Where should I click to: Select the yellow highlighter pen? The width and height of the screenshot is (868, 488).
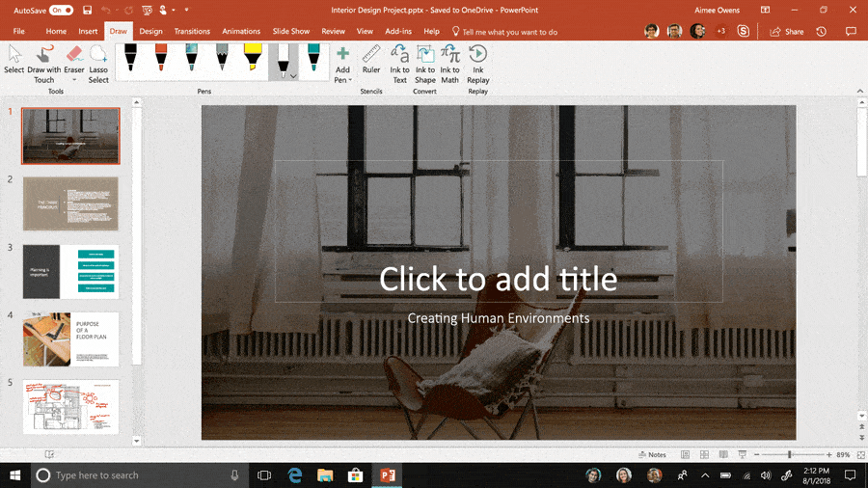[253, 58]
